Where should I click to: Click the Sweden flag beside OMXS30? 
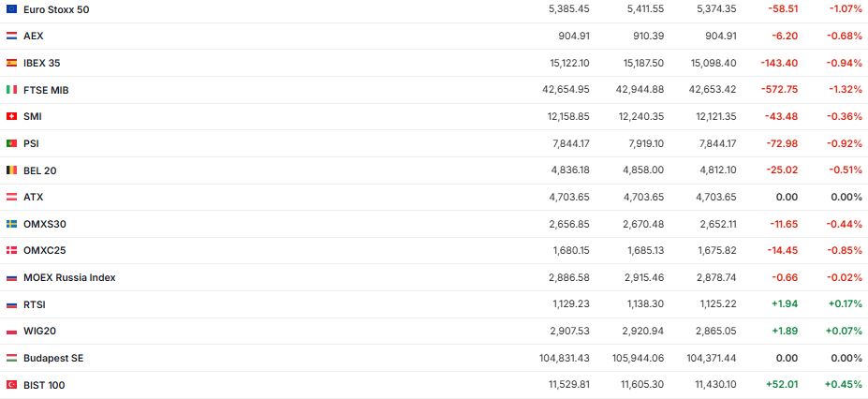pos(11,224)
